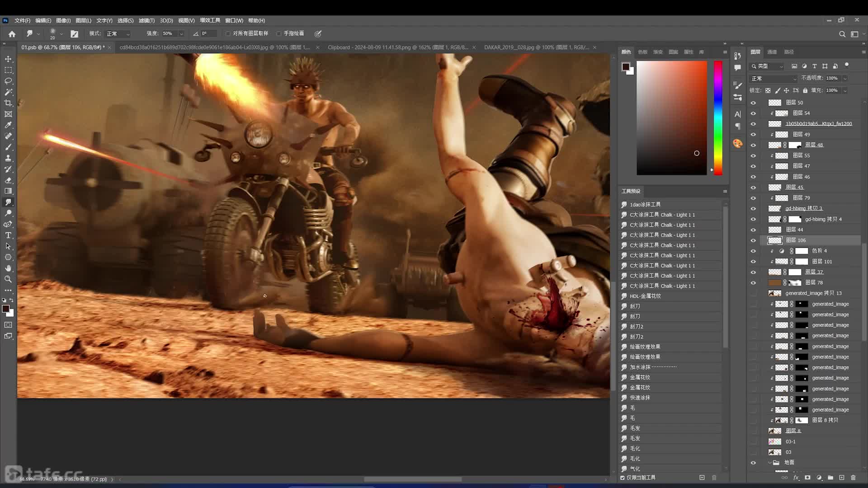Image resolution: width=868 pixels, height=488 pixels.
Task: Select the Dodge tool
Action: coord(8,213)
